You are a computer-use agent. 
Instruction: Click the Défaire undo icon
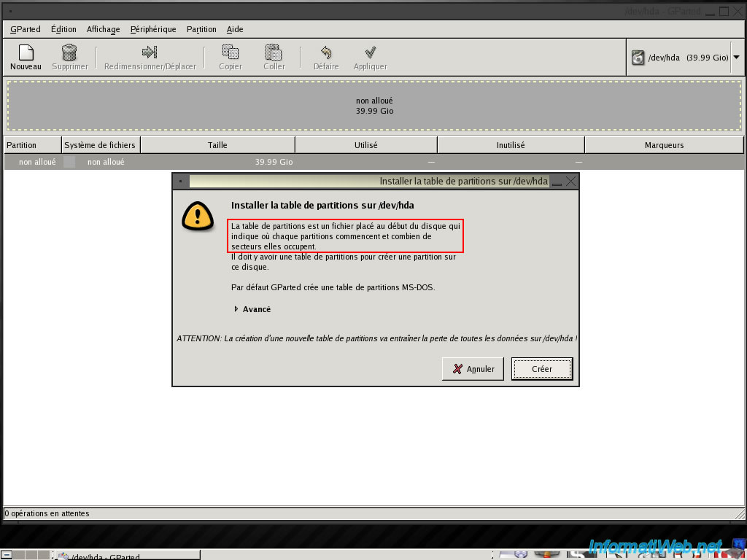326,52
